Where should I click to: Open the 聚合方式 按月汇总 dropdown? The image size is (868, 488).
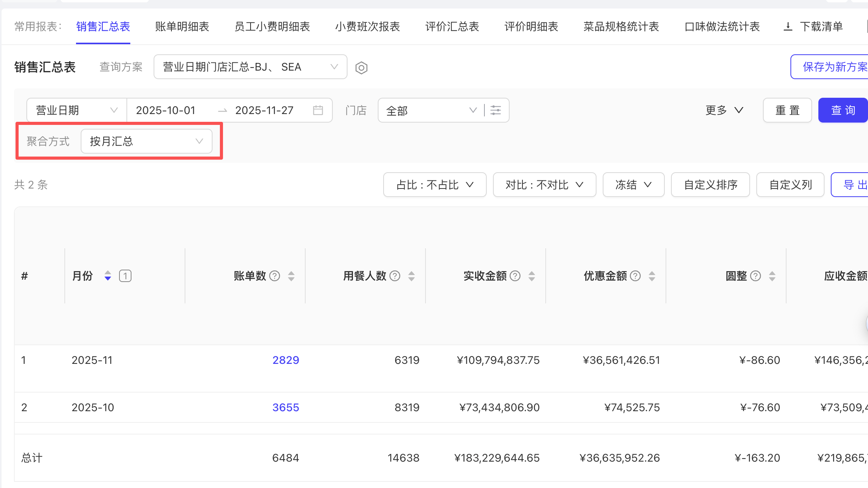[147, 141]
